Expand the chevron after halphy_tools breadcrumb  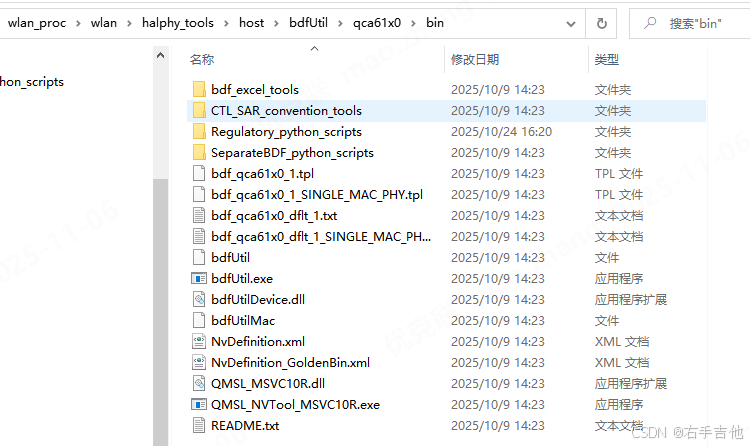[226, 23]
